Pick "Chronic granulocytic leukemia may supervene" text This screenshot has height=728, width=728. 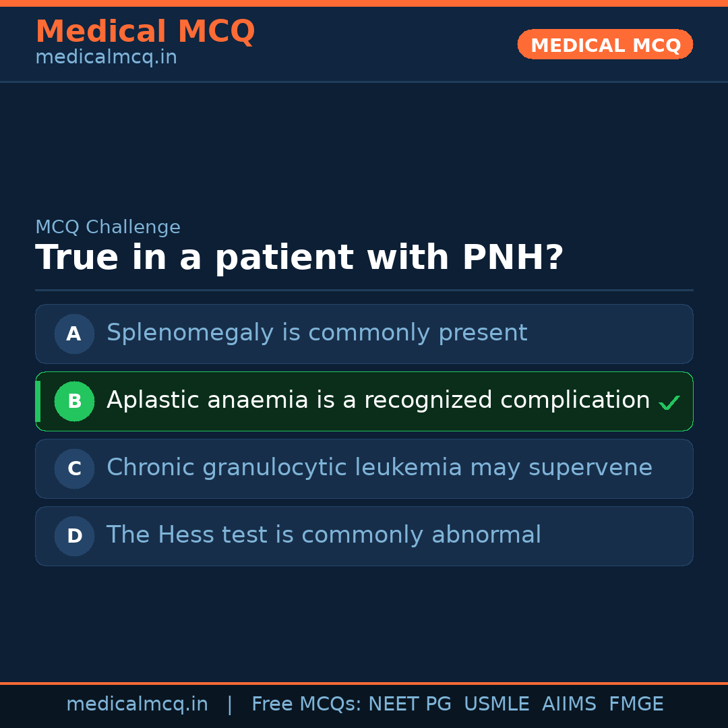[x=380, y=468]
